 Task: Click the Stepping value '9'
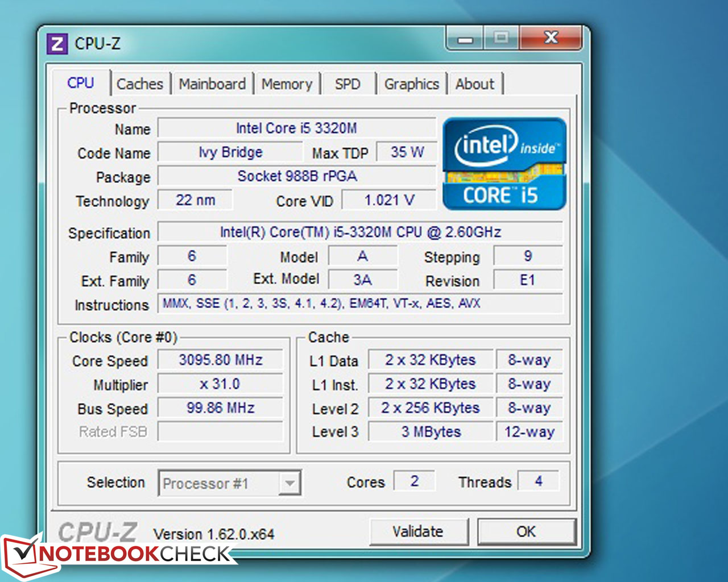[528, 256]
